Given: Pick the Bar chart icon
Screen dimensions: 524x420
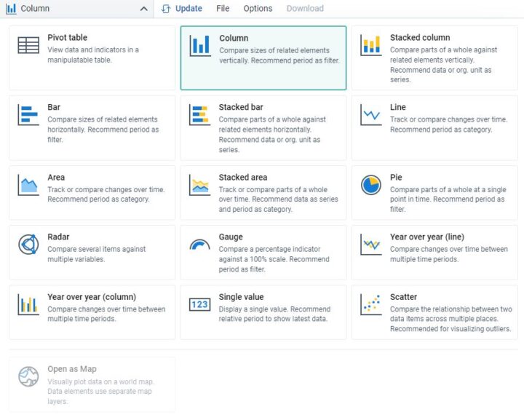Looking at the screenshot, I should point(28,115).
